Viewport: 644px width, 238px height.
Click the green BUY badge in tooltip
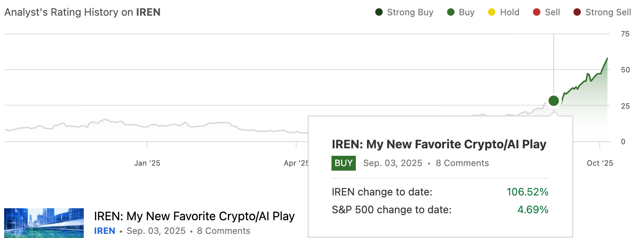pyautogui.click(x=343, y=163)
